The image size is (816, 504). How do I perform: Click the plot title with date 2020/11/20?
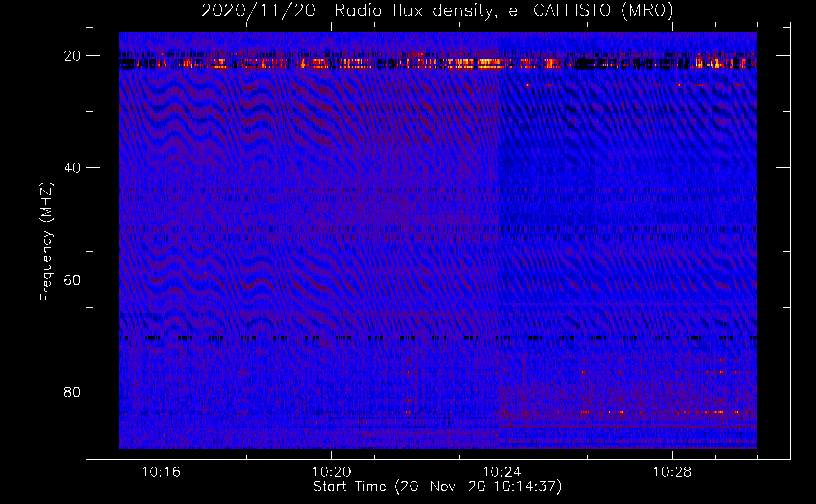pyautogui.click(x=437, y=10)
